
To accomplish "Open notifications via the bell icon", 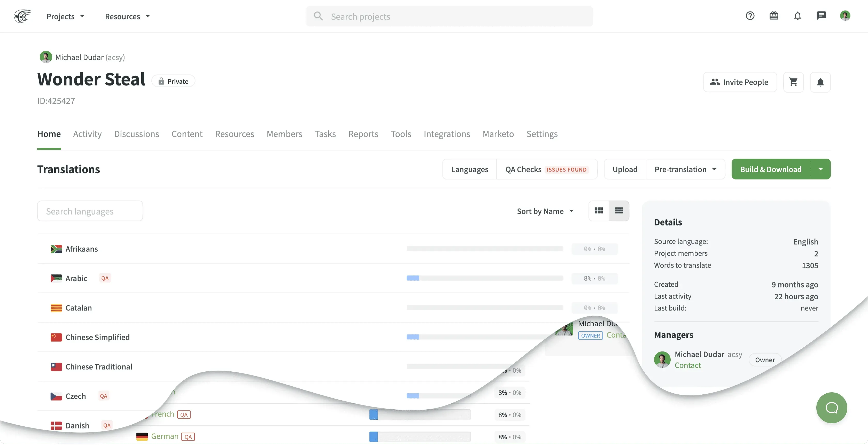I will click(x=797, y=16).
